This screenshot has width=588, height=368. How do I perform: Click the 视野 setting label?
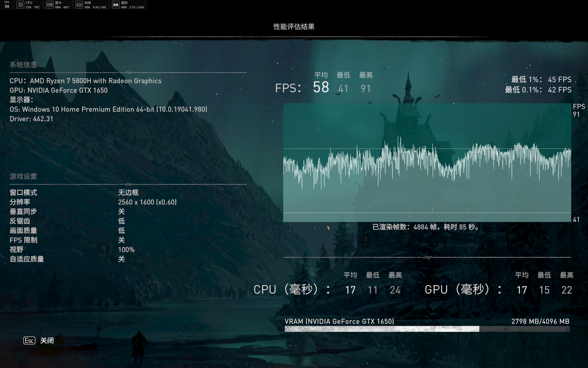(17, 250)
